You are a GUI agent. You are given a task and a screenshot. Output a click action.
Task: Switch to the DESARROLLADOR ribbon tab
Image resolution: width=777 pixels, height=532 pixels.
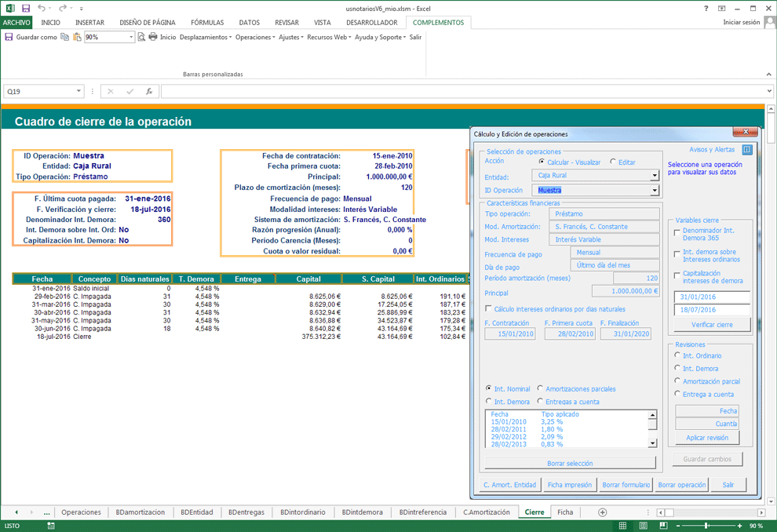[x=372, y=22]
